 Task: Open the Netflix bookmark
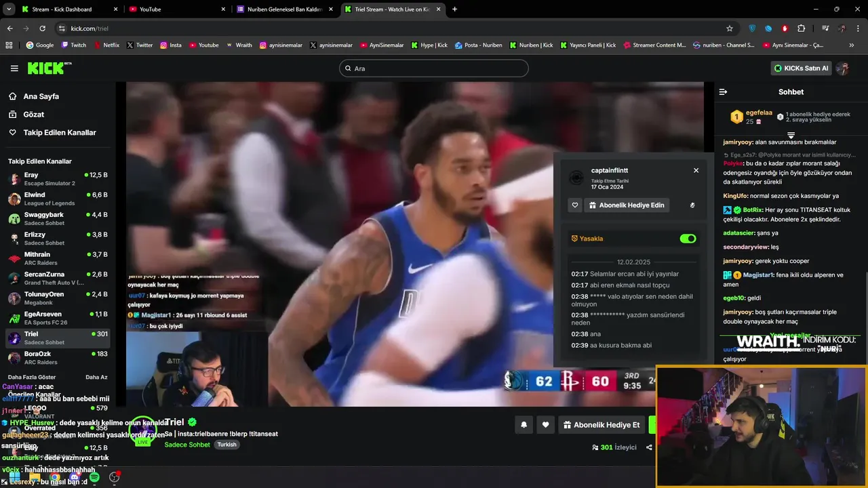106,45
